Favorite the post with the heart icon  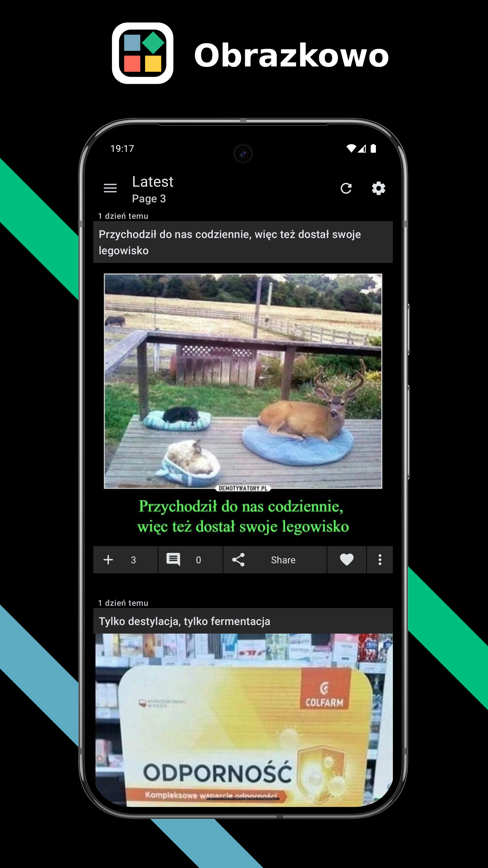tap(347, 560)
